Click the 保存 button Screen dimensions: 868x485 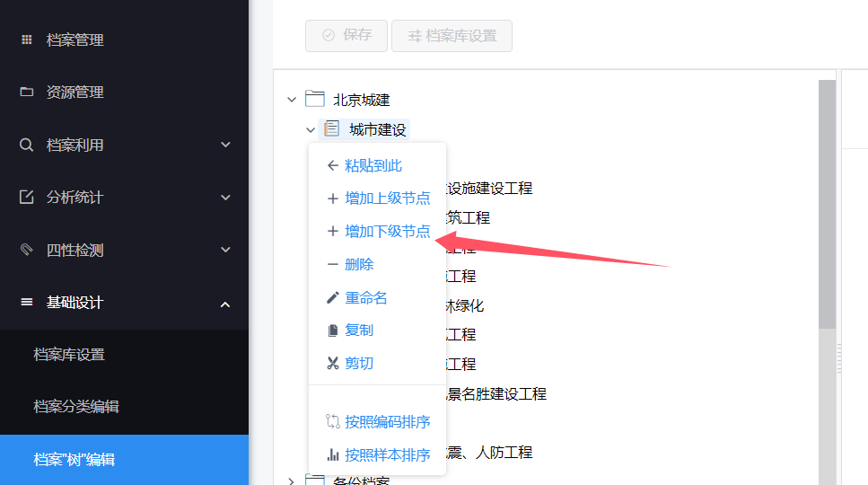346,35
